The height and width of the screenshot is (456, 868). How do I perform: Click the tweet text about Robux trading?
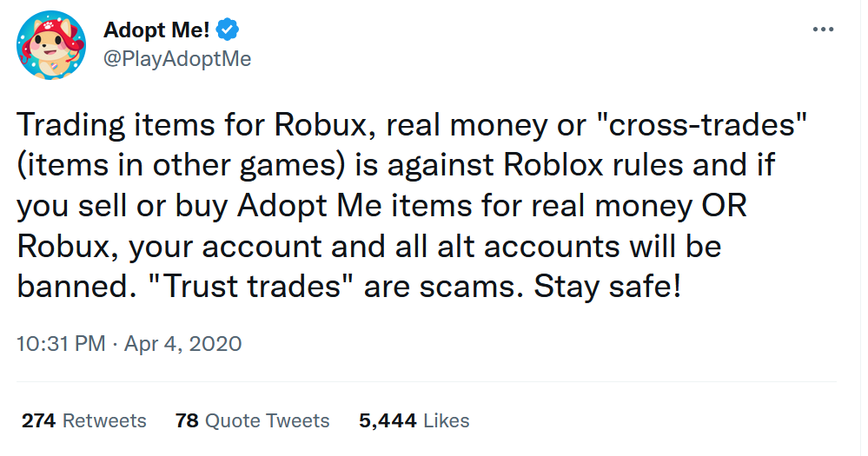click(411, 205)
